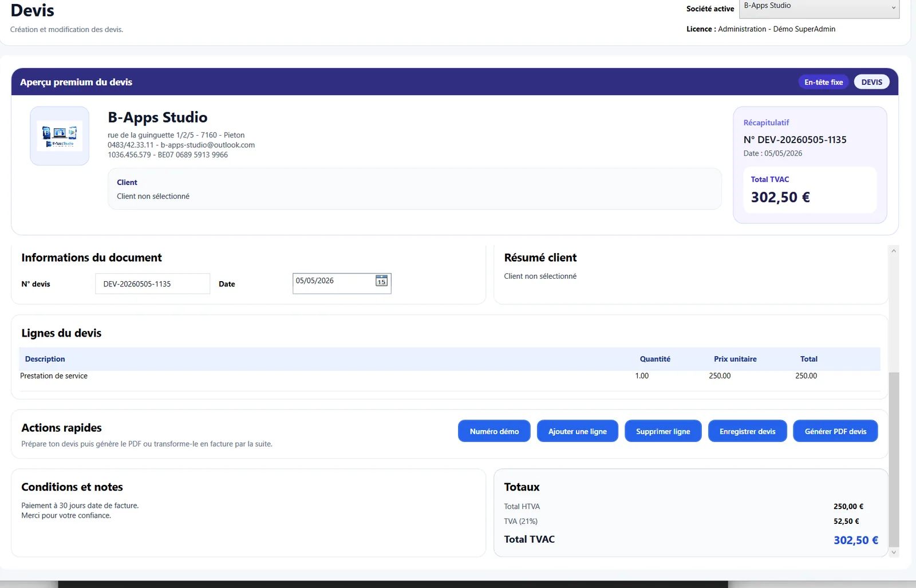
Task: Click the B-Apps Studio company title
Action: (157, 117)
